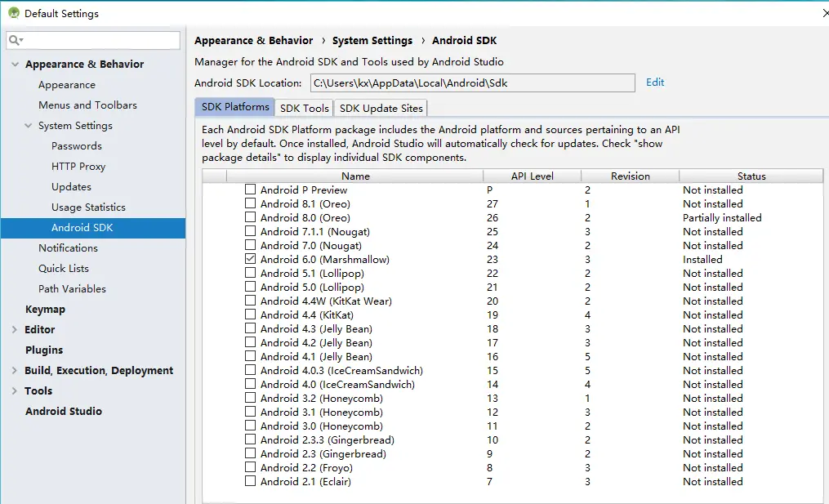This screenshot has height=504, width=829.
Task: Expand the Editor settings group
Action: click(15, 330)
